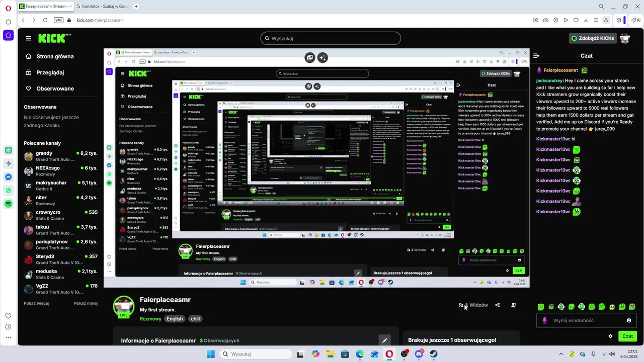Click the English tag
The height and width of the screenshot is (362, 644).
click(175, 319)
